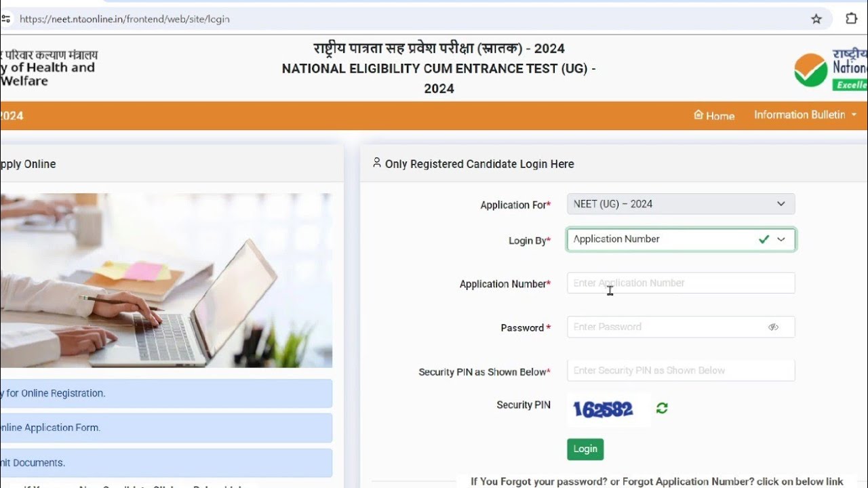
Task: Open the Application For dropdown
Action: [681, 204]
